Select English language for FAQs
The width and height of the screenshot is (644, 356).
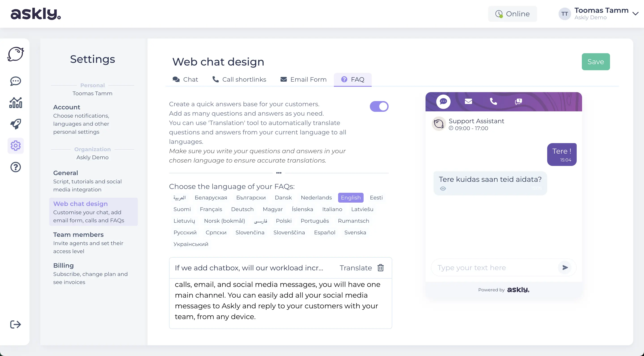click(x=351, y=197)
